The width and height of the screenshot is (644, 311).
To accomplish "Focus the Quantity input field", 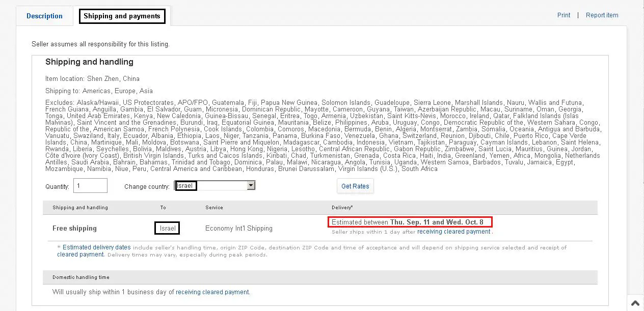I will [x=90, y=186].
